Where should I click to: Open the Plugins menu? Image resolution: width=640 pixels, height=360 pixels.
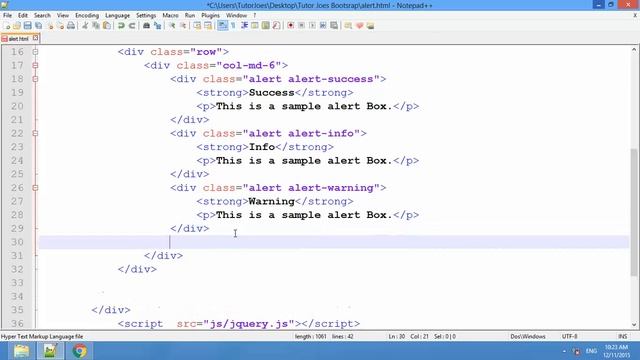click(211, 16)
